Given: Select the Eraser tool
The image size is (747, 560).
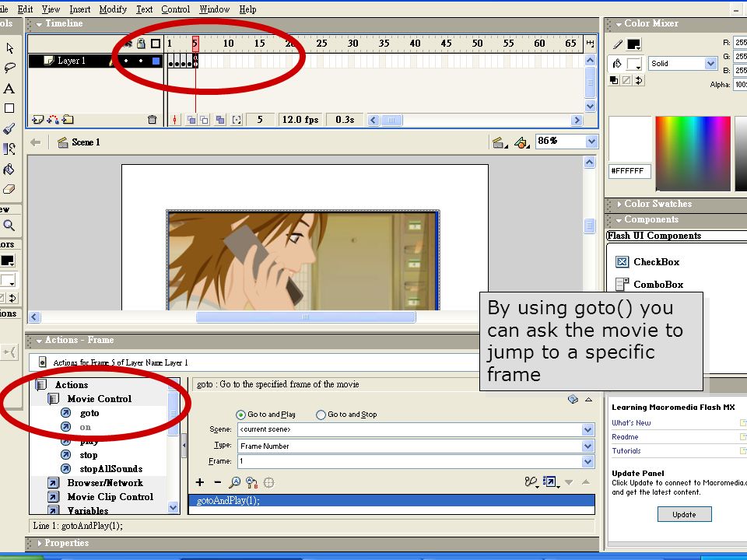Looking at the screenshot, I should click(x=9, y=189).
